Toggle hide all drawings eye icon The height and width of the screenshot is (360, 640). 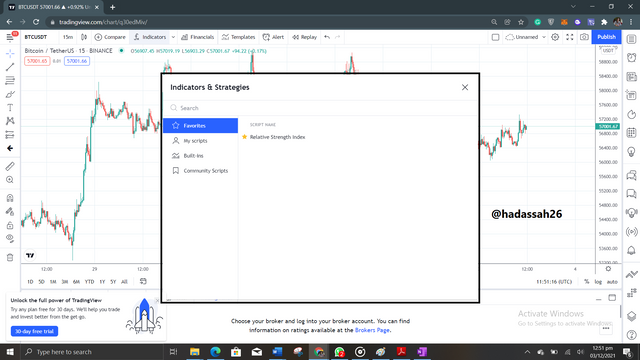pyautogui.click(x=10, y=239)
